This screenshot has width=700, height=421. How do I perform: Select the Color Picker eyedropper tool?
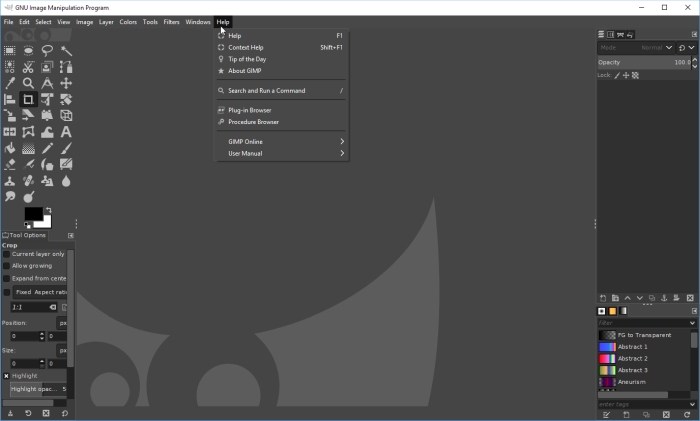click(x=9, y=83)
